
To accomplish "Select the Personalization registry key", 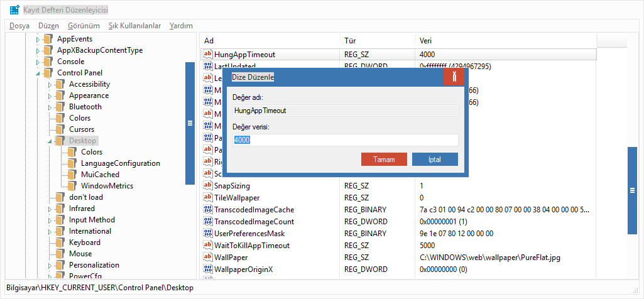I will click(x=94, y=265).
